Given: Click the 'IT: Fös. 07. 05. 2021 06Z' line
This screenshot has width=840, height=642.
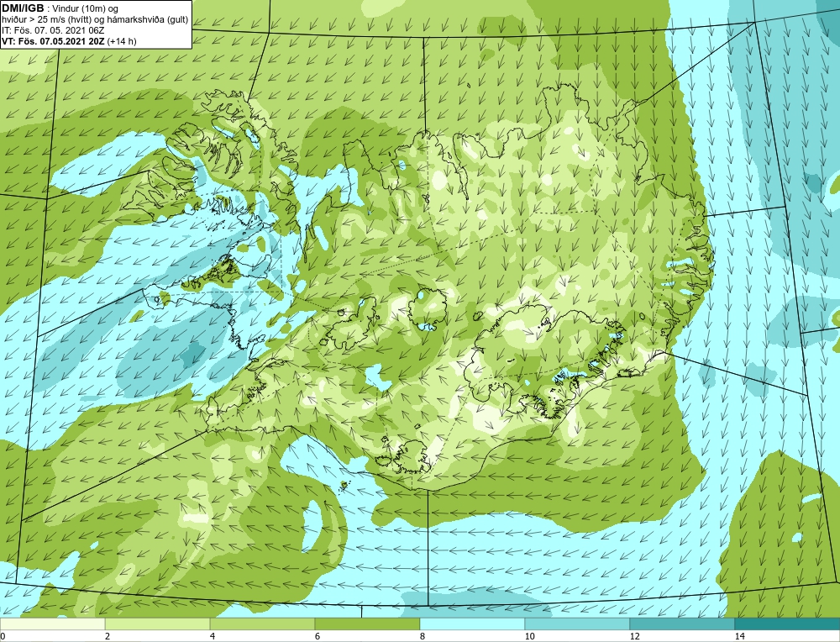Looking at the screenshot, I should [53, 30].
